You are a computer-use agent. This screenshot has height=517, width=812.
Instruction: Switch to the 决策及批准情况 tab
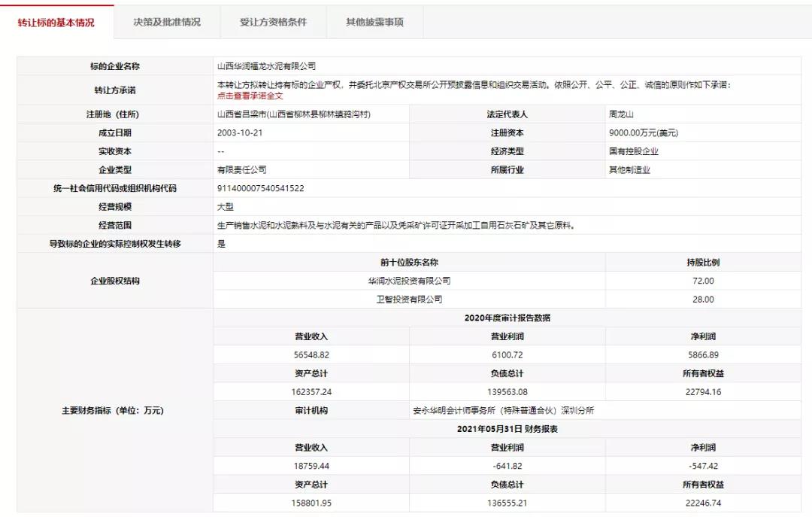(x=167, y=23)
